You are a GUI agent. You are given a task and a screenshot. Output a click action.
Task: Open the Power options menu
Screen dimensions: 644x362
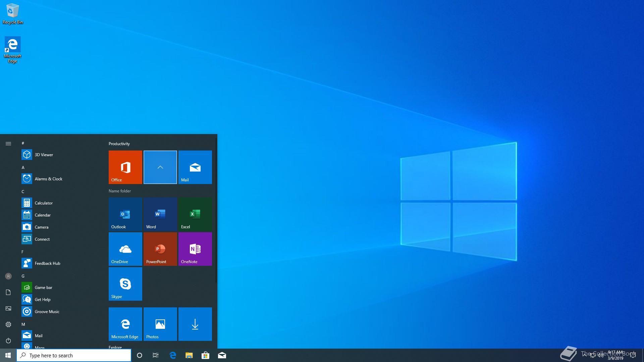click(8, 341)
